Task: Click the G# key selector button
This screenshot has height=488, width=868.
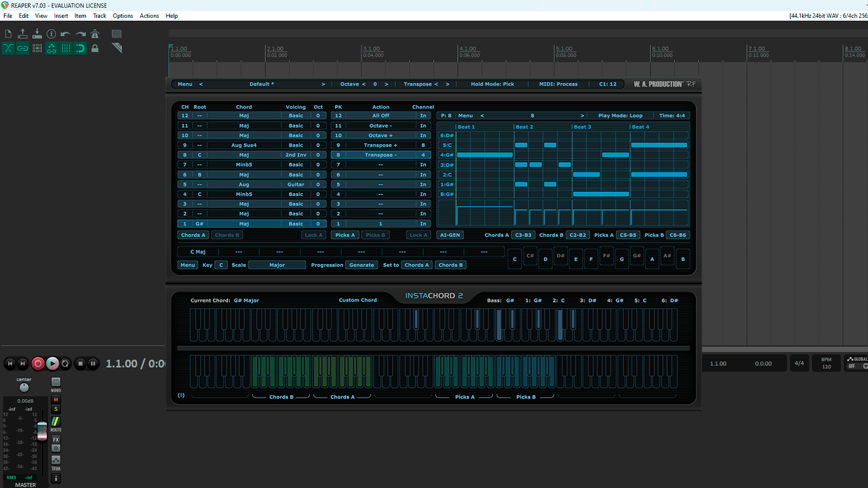Action: click(x=637, y=256)
